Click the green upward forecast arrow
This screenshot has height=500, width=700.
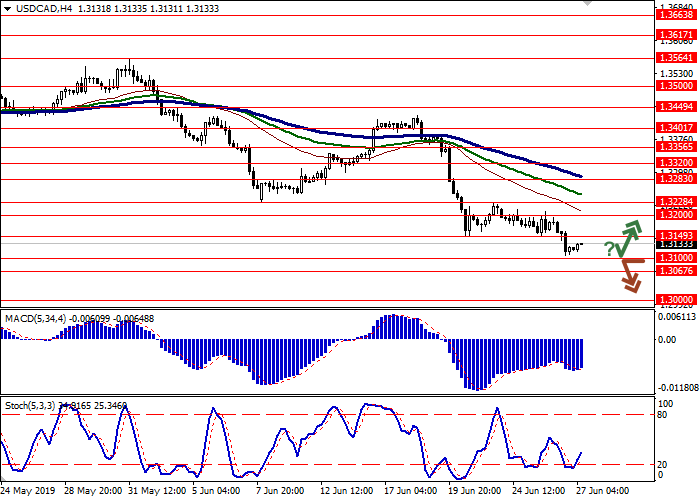(x=628, y=237)
